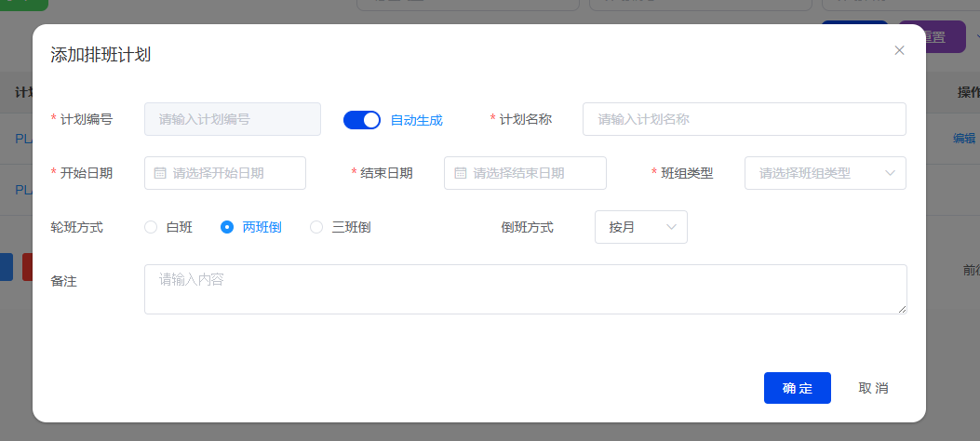Click the 倒班方式 label

coord(528,227)
